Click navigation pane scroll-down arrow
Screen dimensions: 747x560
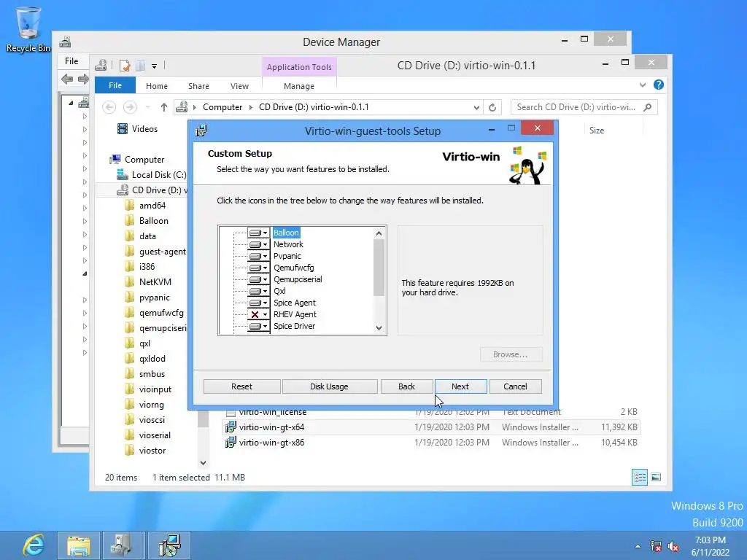click(203, 463)
